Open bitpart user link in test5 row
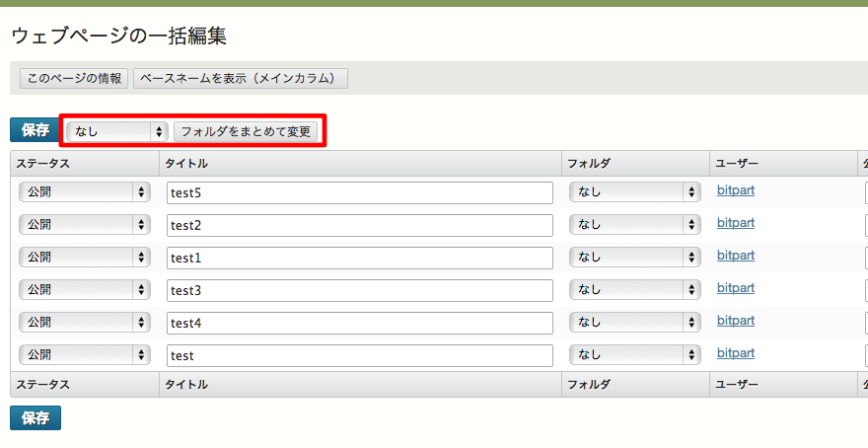868x448 pixels. 736,190
